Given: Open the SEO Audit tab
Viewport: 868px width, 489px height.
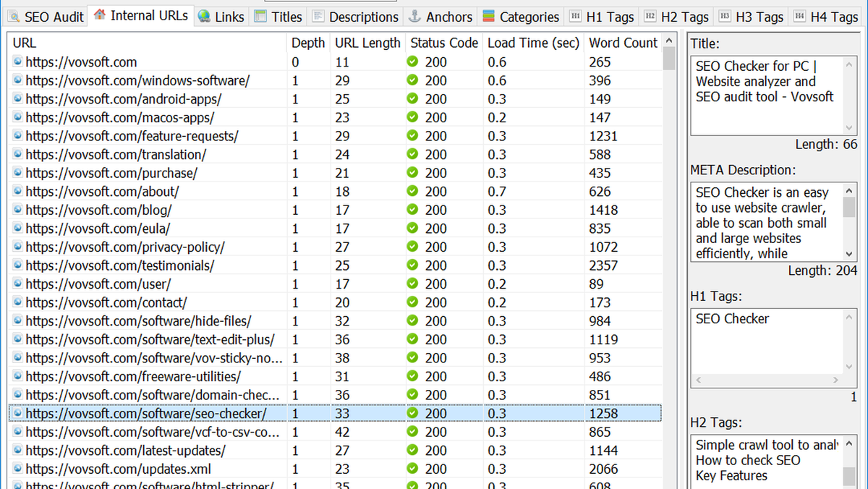Looking at the screenshot, I should [45, 17].
